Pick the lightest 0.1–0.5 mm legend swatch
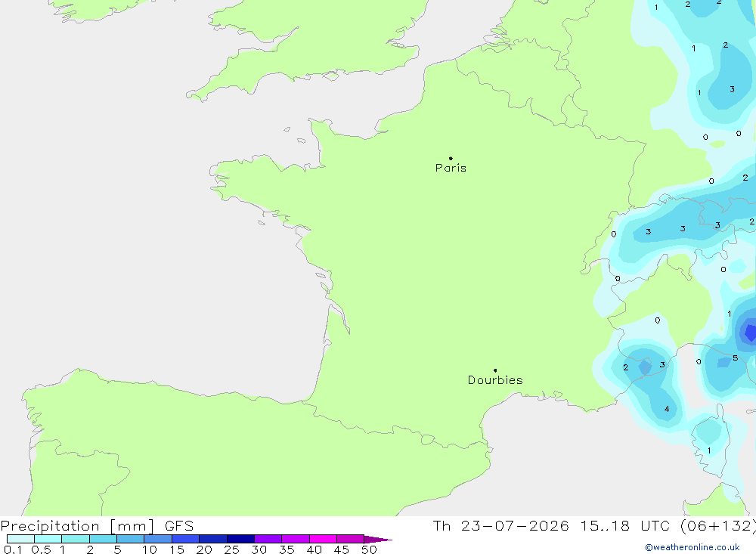The width and height of the screenshot is (756, 554). pyautogui.click(x=20, y=539)
